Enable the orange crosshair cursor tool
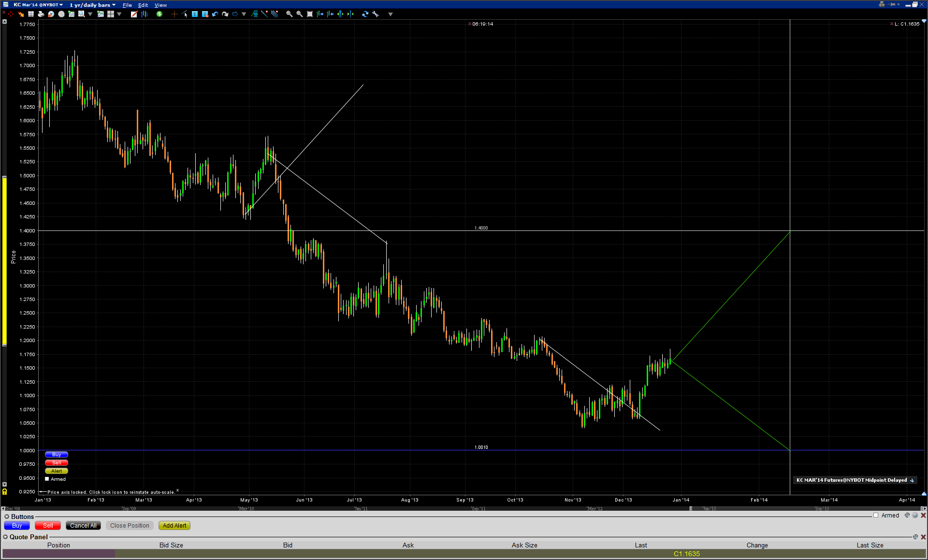Image resolution: width=928 pixels, height=560 pixels. click(174, 14)
